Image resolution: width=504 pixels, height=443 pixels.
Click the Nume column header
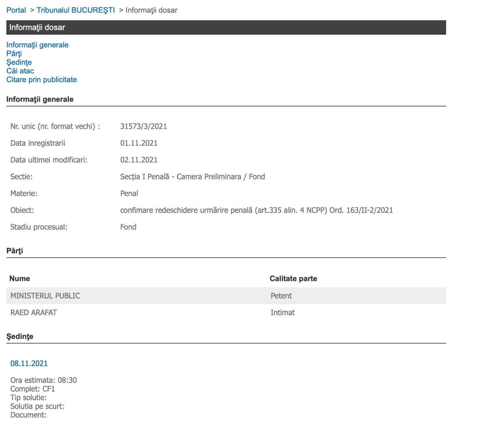pos(20,278)
